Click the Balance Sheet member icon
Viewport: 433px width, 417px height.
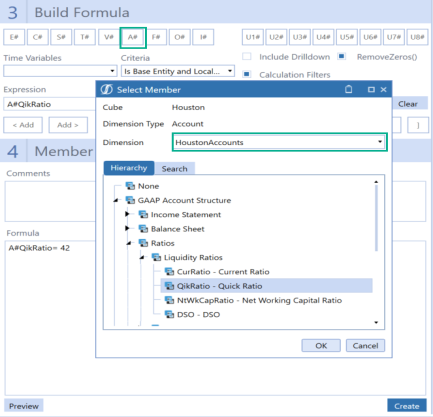[x=143, y=229]
